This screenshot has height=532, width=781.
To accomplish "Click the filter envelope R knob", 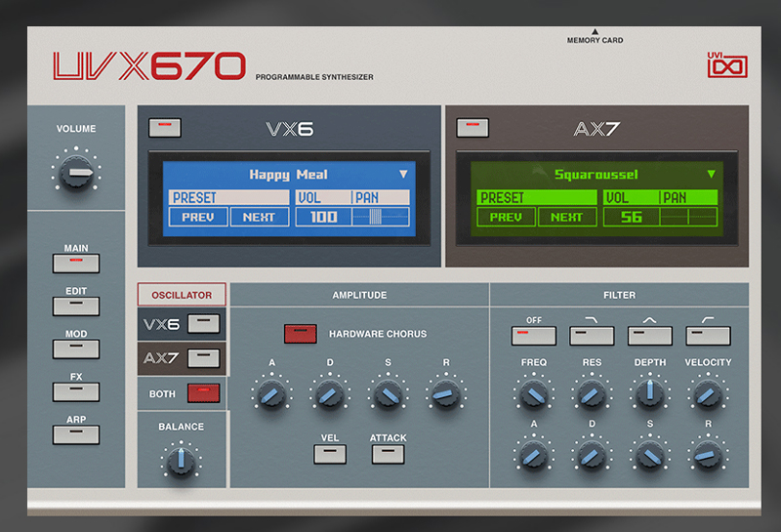I will pyautogui.click(x=708, y=456).
